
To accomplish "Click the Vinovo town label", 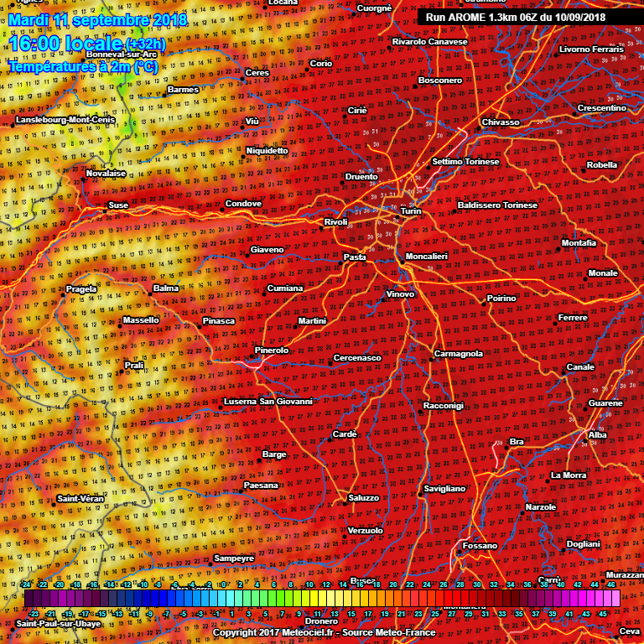I will pos(400,294).
